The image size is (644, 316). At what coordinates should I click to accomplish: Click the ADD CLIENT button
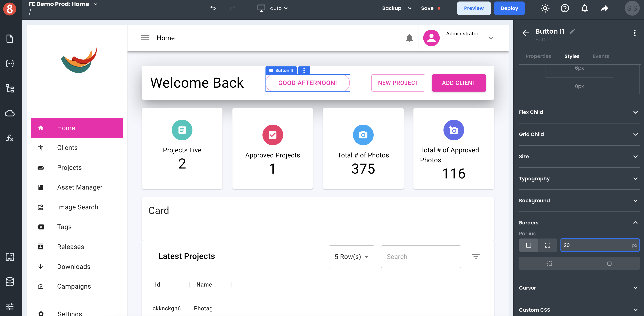[458, 83]
